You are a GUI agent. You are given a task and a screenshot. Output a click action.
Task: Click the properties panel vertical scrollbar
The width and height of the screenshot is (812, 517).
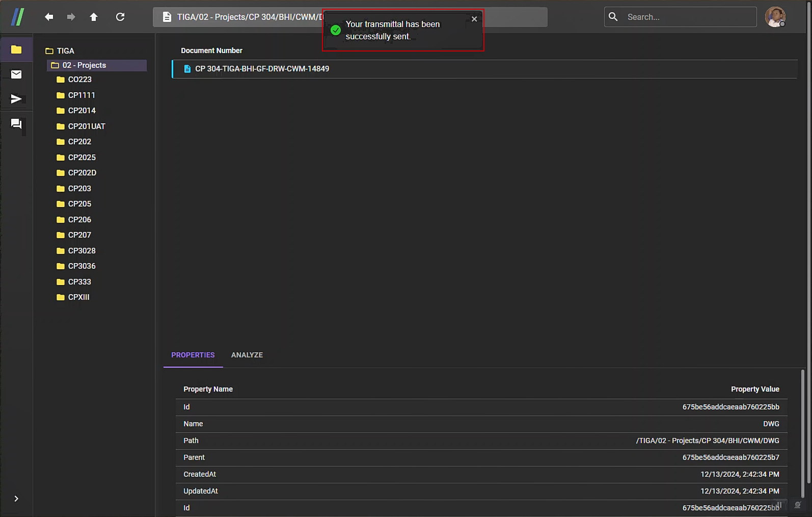pyautogui.click(x=803, y=433)
